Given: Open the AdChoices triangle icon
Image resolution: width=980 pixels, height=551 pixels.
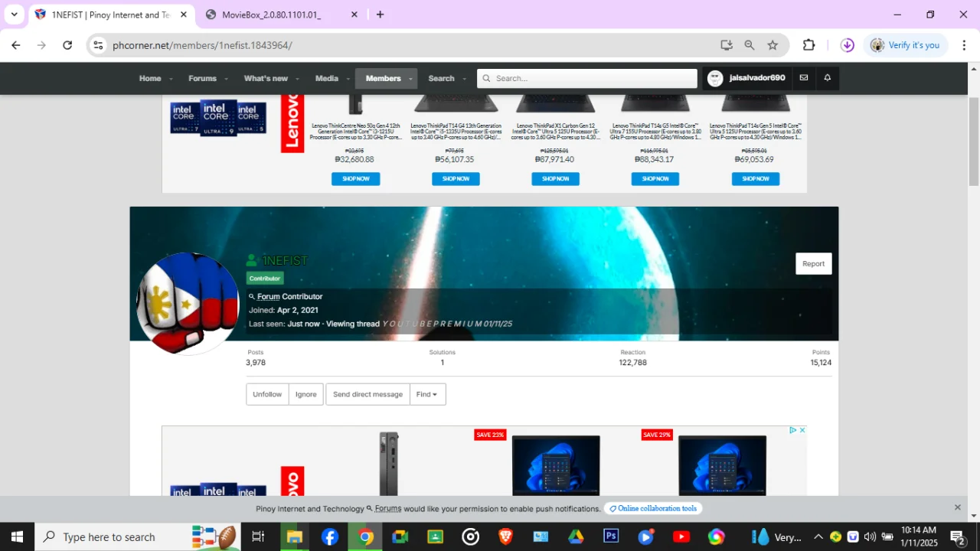Looking at the screenshot, I should coord(793,430).
